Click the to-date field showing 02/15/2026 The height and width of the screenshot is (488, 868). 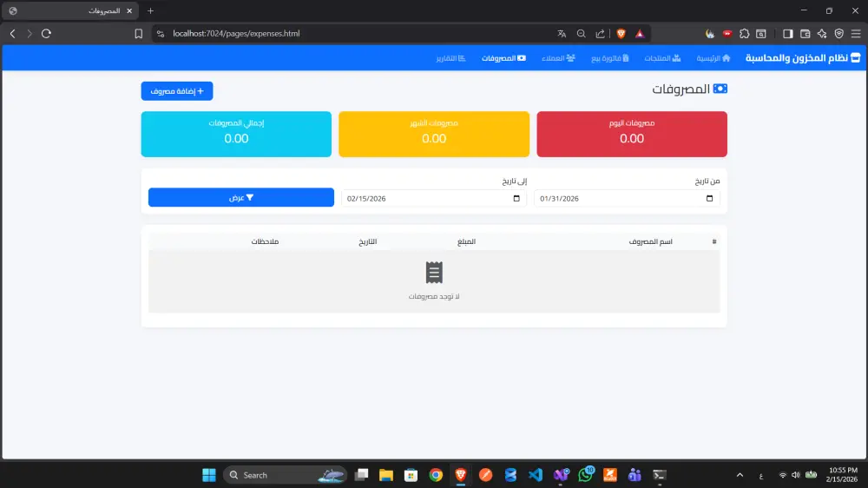point(434,198)
